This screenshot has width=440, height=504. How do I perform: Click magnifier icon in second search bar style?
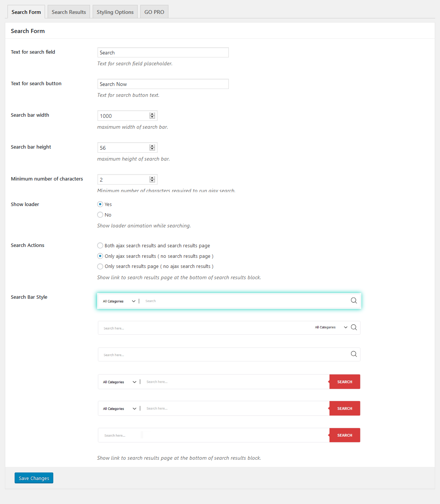(354, 328)
